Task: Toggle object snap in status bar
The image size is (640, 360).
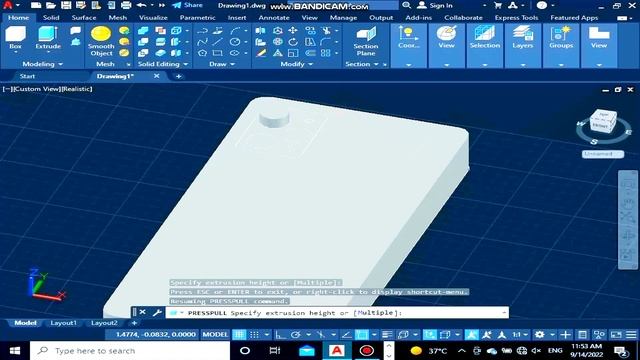Action: (x=362, y=335)
